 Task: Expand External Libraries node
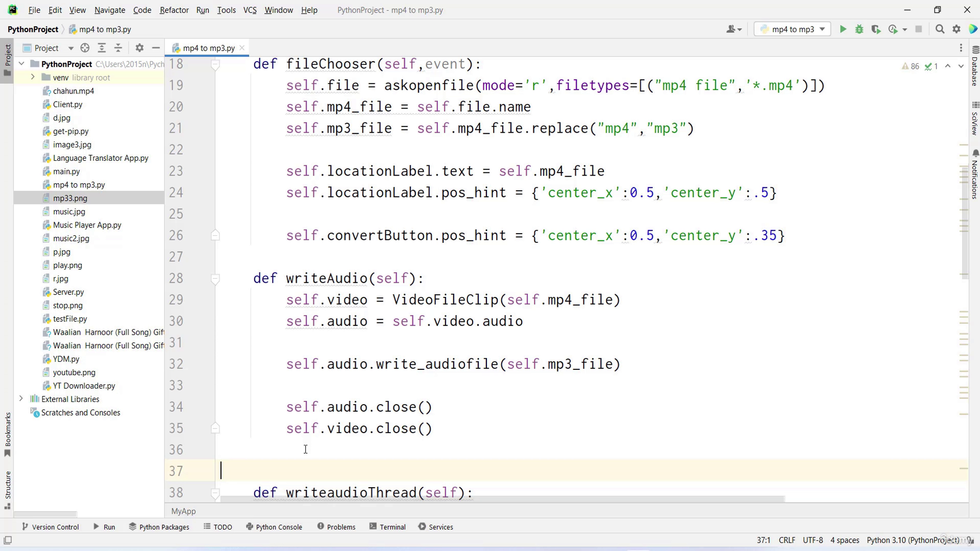[21, 398]
